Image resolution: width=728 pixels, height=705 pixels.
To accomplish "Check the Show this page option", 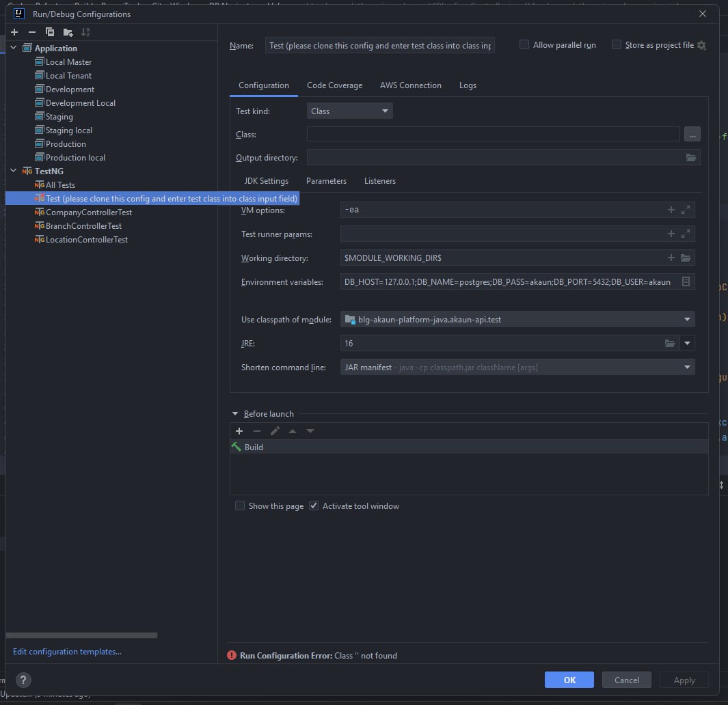I will [x=240, y=506].
